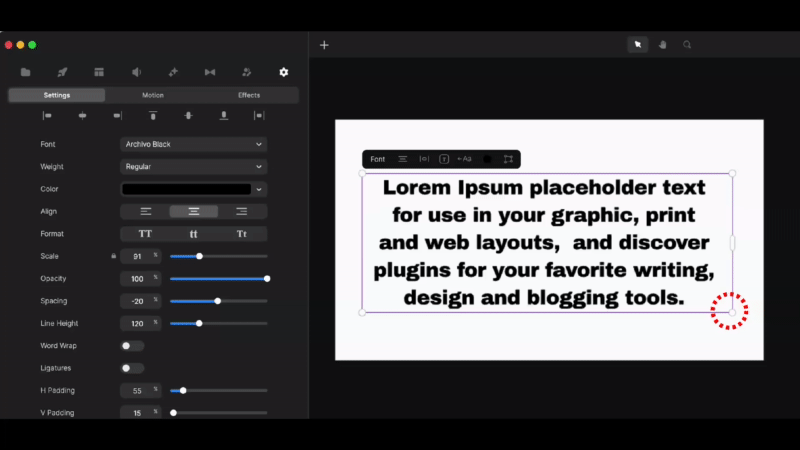Image resolution: width=800 pixels, height=450 pixels.
Task: Align element to vertical middle
Action: [x=188, y=116]
